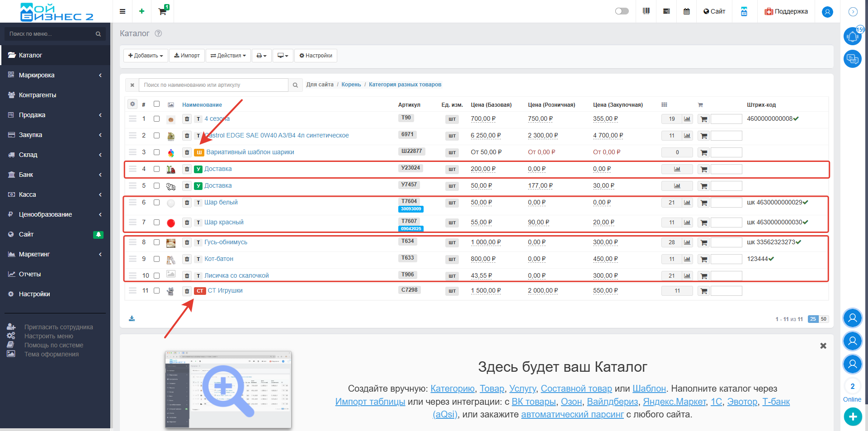Image resolution: width=868 pixels, height=431 pixels.
Task: Click the shopping cart icon in top bar
Action: click(162, 11)
